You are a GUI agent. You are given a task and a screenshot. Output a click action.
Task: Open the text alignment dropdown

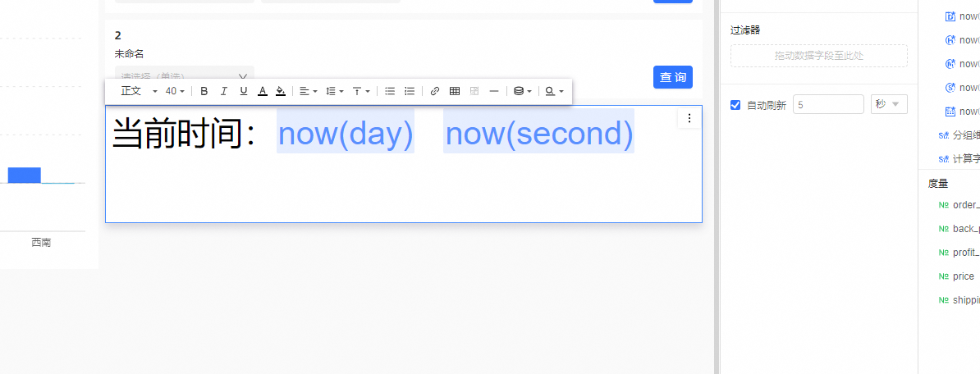tap(308, 91)
